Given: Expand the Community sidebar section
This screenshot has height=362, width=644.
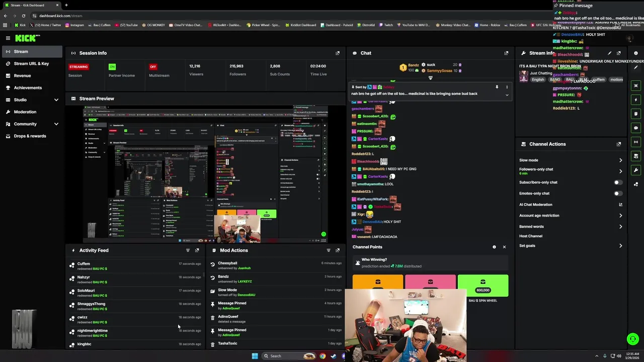Looking at the screenshot, I should 56,124.
